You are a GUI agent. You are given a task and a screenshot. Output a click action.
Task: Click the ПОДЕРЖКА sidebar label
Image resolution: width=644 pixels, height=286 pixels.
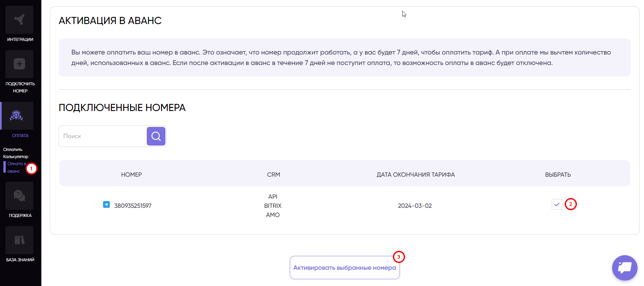(20, 216)
